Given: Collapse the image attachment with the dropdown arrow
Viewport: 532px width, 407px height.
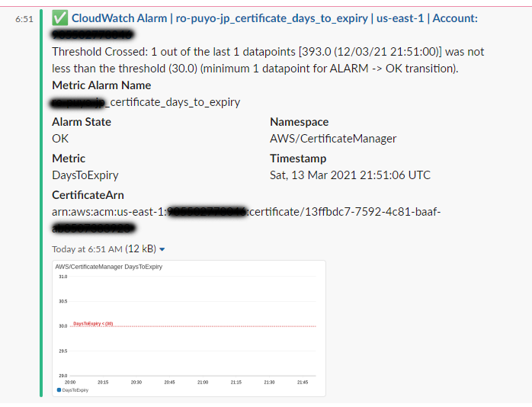Looking at the screenshot, I should tap(162, 250).
